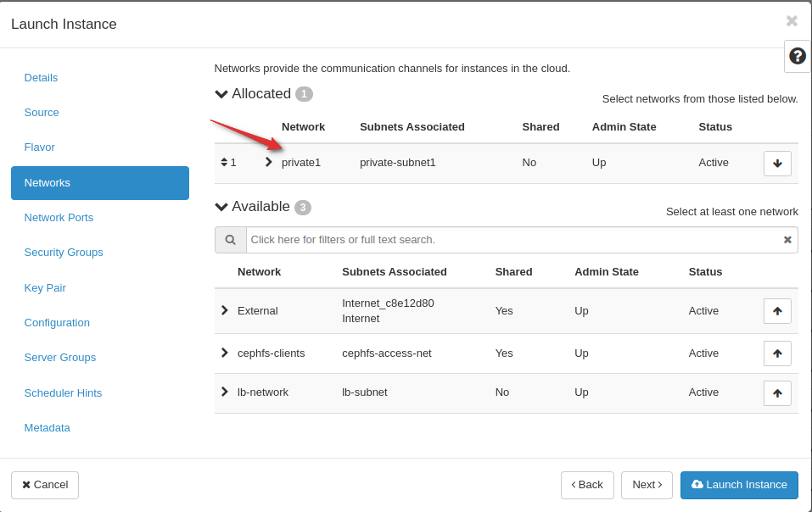
Task: Go to the Flavor step
Action: (39, 147)
